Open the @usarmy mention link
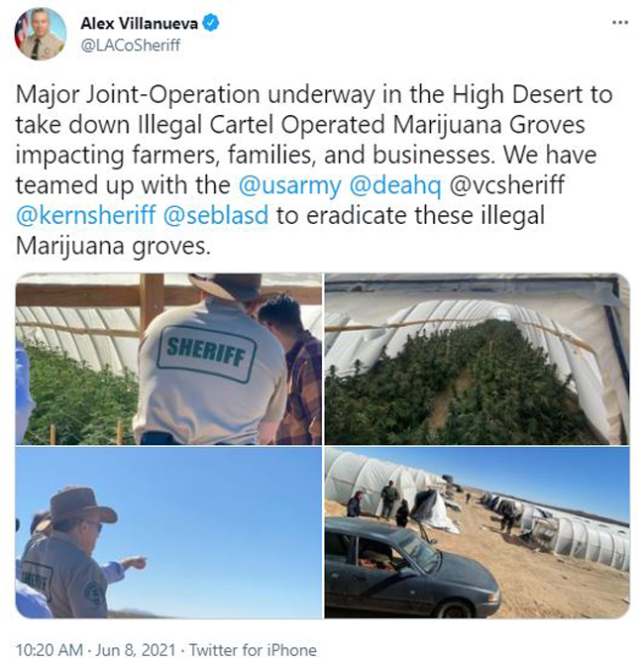The width and height of the screenshot is (644, 668). point(290,185)
